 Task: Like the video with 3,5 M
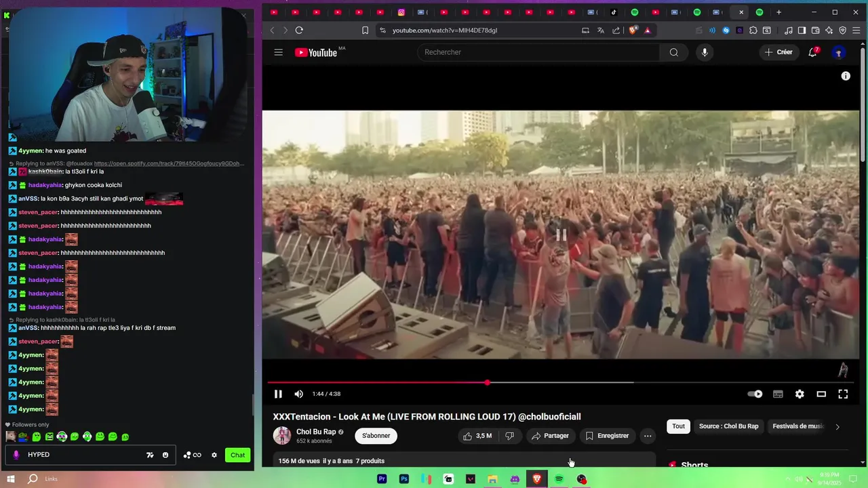point(477,436)
